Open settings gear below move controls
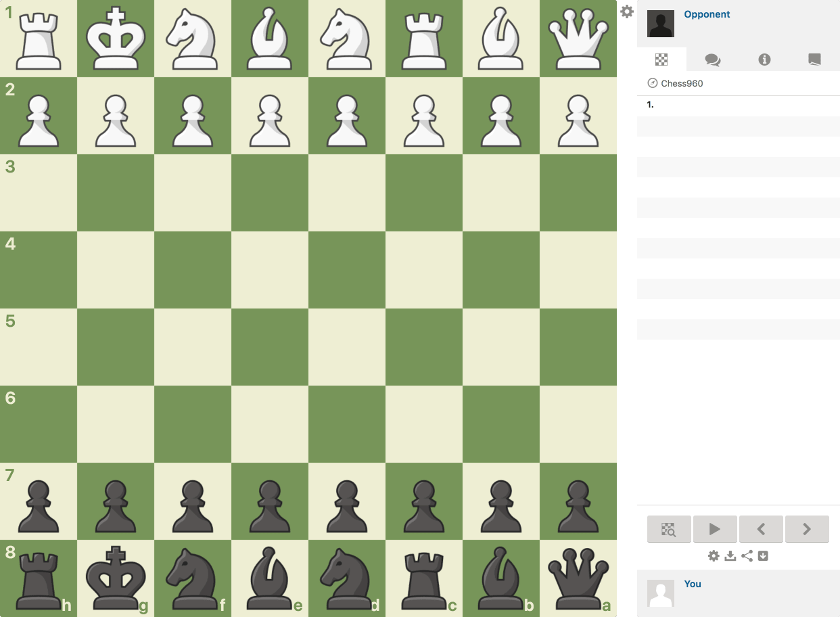Viewport: 840px width, 617px height. click(x=714, y=556)
